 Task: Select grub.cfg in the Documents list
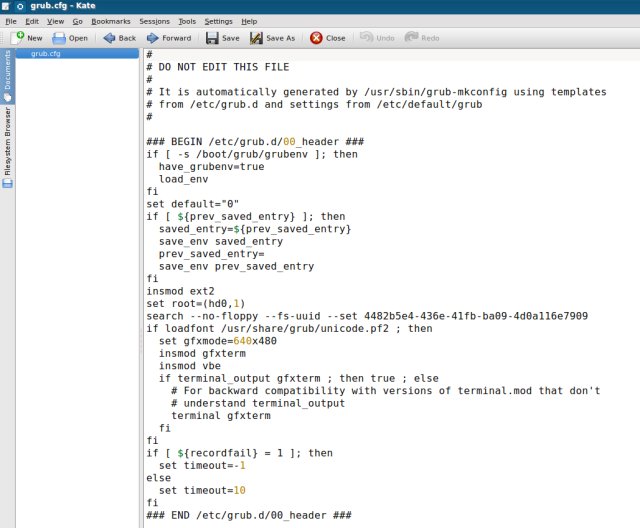(77, 53)
